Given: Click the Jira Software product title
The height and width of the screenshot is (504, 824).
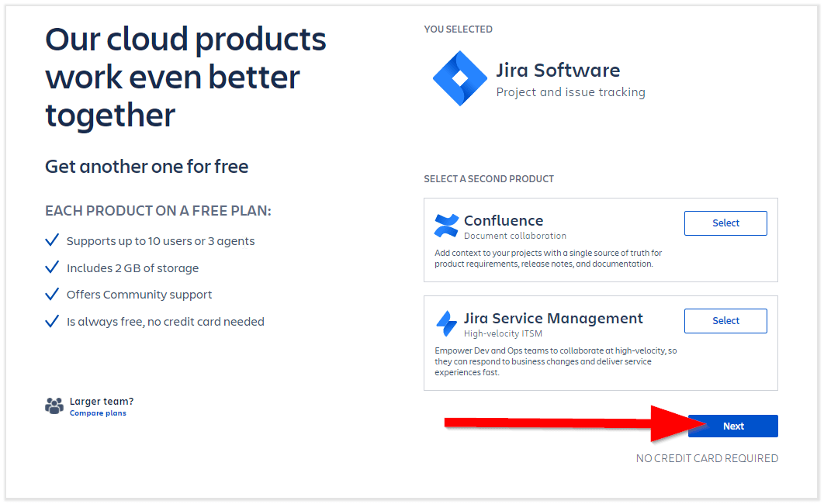Looking at the screenshot, I should 558,71.
